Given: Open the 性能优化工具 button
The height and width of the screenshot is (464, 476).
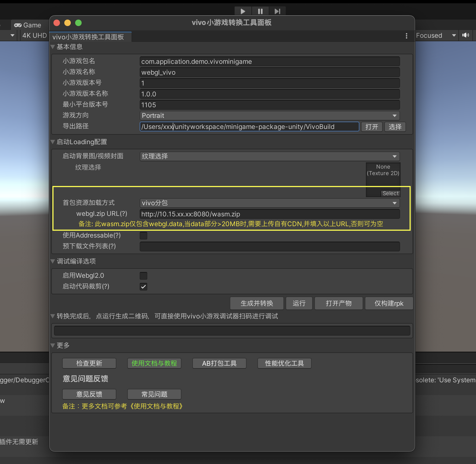Looking at the screenshot, I should pos(285,363).
